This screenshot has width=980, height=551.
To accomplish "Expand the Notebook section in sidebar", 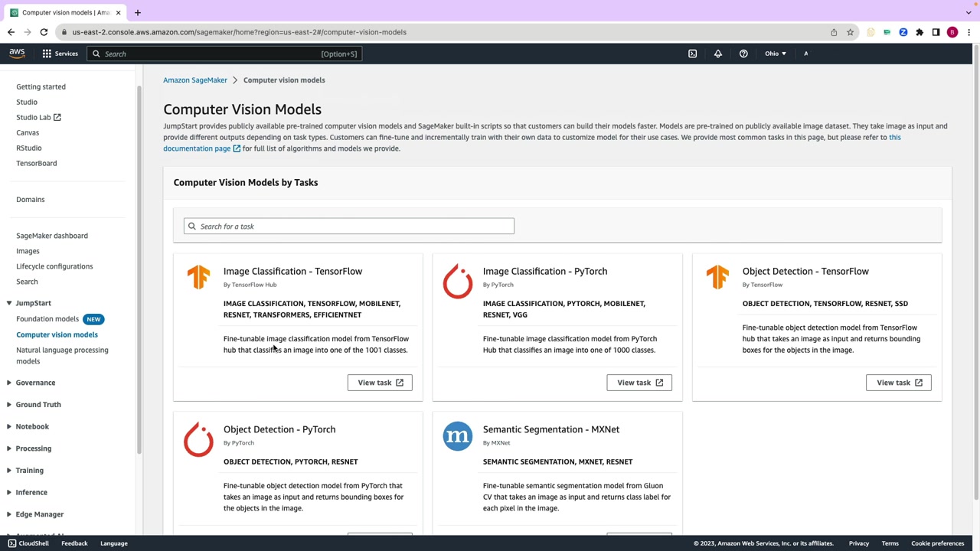I will [x=32, y=426].
